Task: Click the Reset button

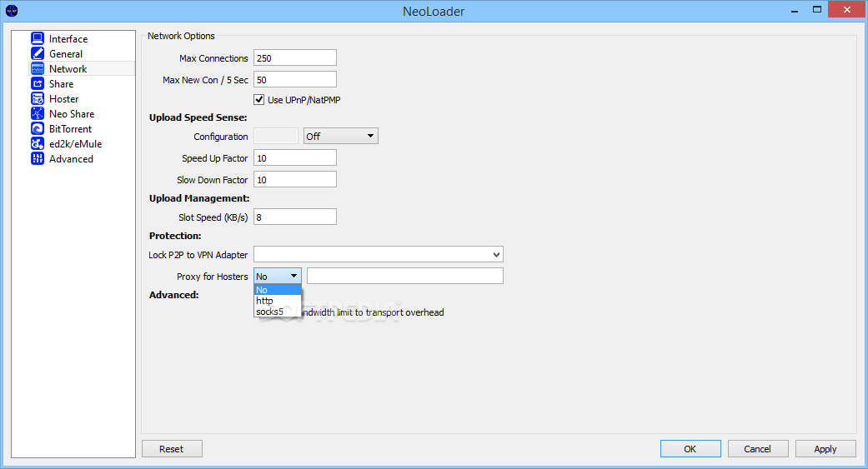Action: coord(172,448)
